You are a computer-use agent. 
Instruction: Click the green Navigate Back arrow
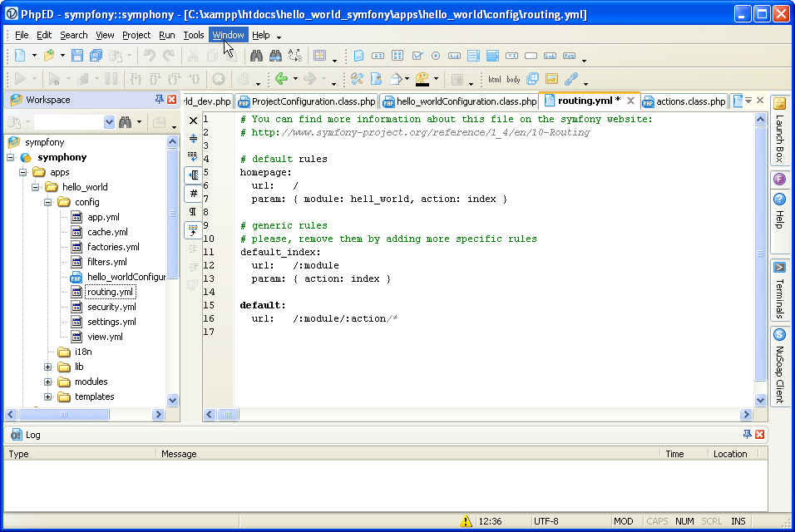tap(281, 79)
